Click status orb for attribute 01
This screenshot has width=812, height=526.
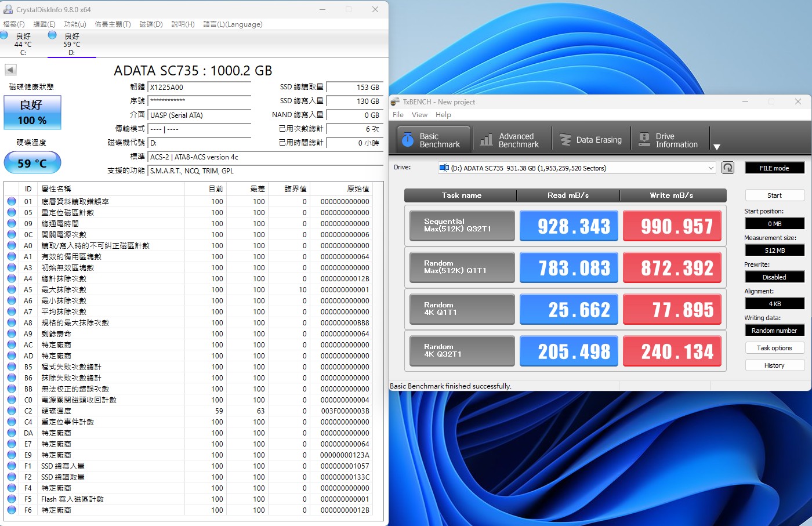pyautogui.click(x=12, y=201)
